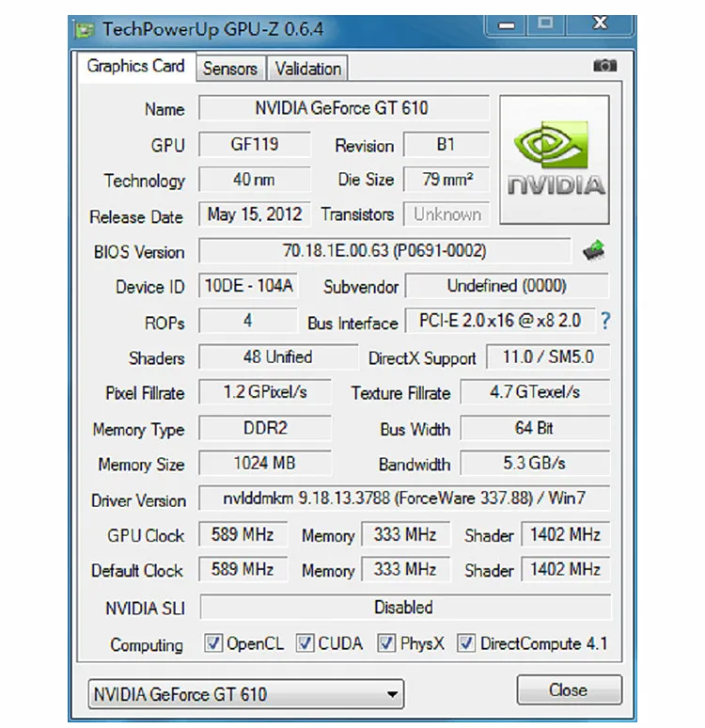Click the Texture Fillrate value 4.7 GTexel/s
Screen dimensions: 705x728
pos(535,392)
